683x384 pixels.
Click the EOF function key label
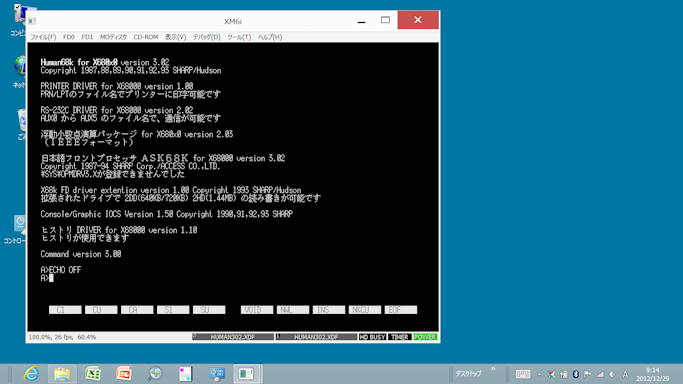(x=401, y=310)
